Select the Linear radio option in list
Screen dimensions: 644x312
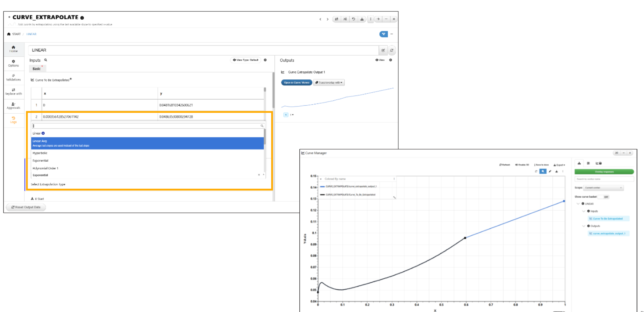click(43, 133)
